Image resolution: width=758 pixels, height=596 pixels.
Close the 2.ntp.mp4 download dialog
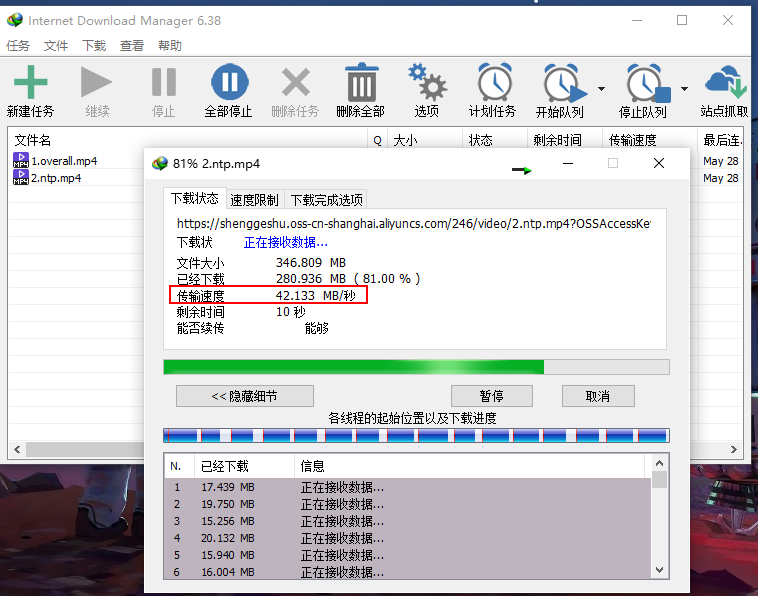click(x=658, y=163)
